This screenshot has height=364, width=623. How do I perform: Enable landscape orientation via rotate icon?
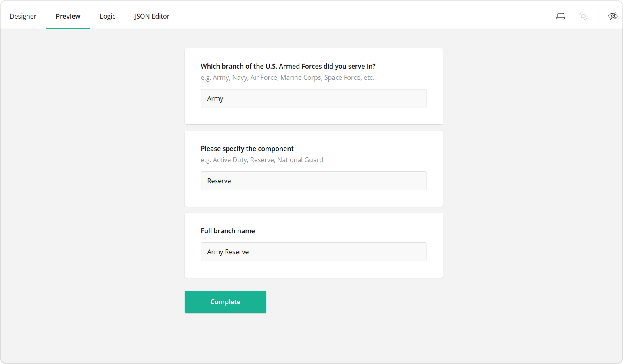(583, 16)
